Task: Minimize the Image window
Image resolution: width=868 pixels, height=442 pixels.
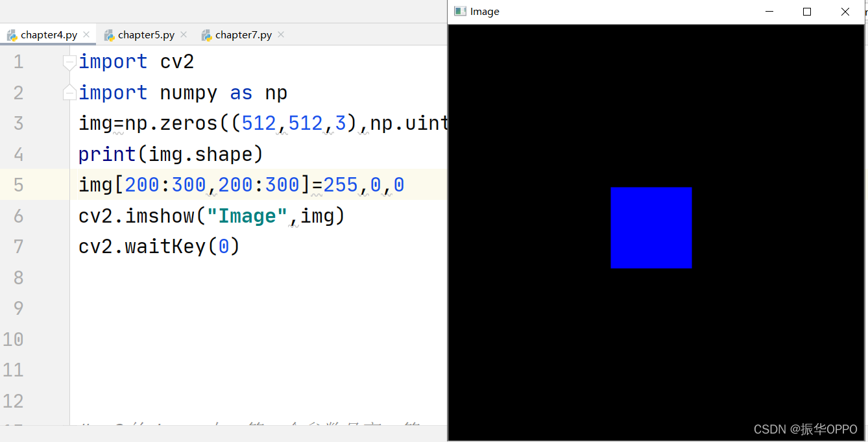Action: (769, 11)
